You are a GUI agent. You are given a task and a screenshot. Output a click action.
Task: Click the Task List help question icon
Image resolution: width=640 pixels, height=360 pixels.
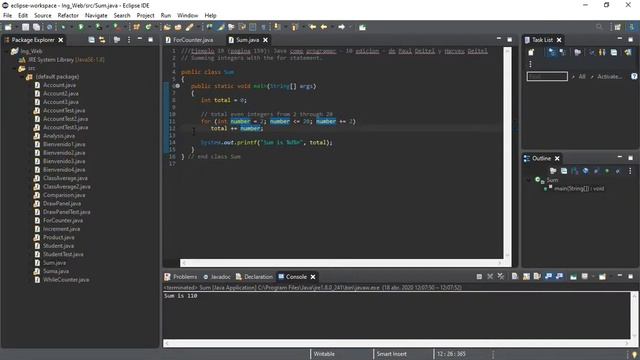634,76
